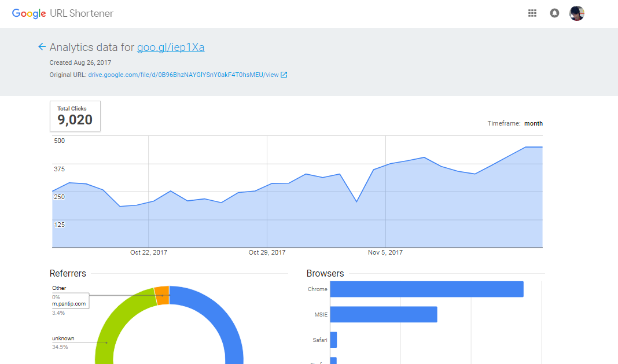Viewport: 618px width, 364px height.
Task: Select the MSIE bar in Browsers chart
Action: pos(384,314)
